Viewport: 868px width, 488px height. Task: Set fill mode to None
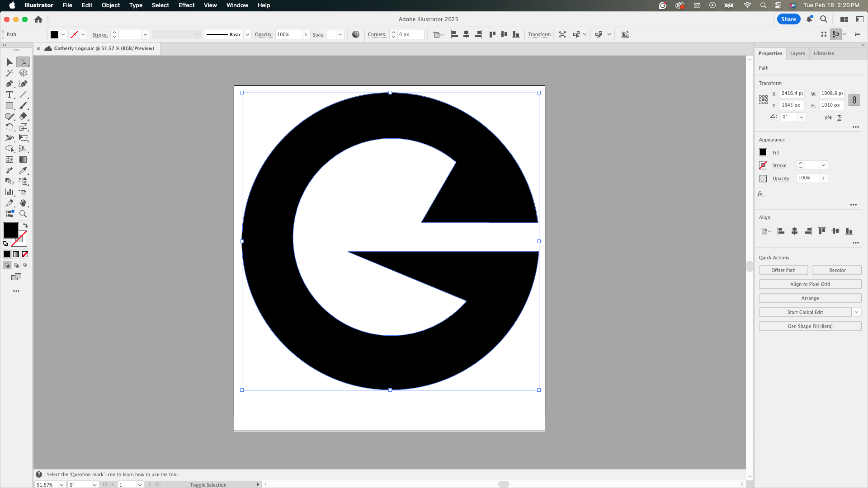(25, 254)
